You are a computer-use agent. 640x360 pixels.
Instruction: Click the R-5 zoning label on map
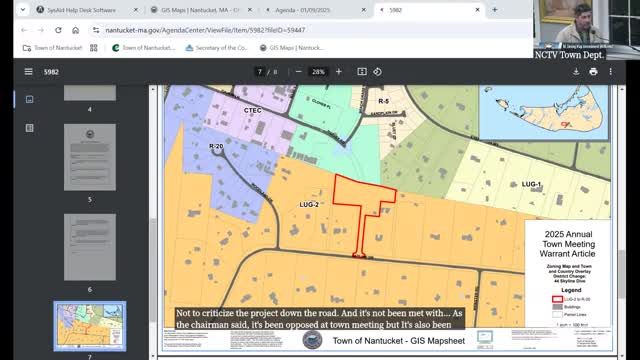click(383, 101)
